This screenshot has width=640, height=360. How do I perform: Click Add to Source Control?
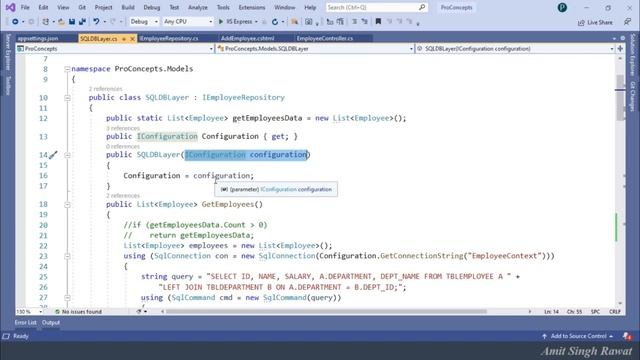pyautogui.click(x=578, y=336)
